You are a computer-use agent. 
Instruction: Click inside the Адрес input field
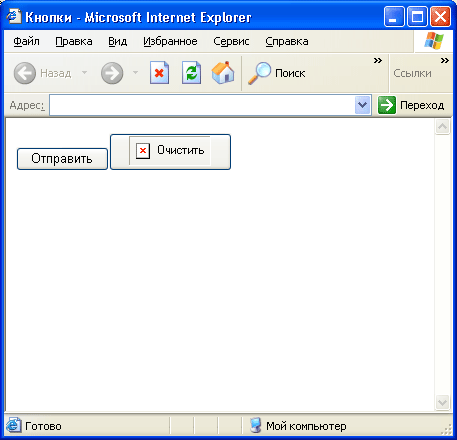pyautogui.click(x=202, y=105)
